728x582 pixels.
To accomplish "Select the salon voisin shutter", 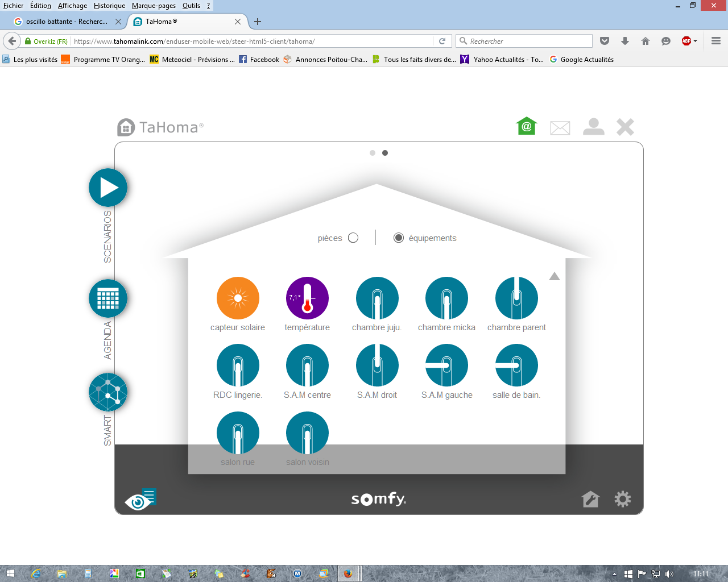I will (307, 433).
